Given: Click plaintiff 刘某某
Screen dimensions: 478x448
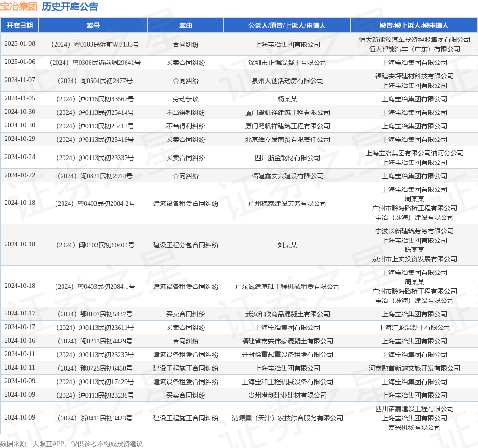Looking at the screenshot, I should [x=287, y=245].
